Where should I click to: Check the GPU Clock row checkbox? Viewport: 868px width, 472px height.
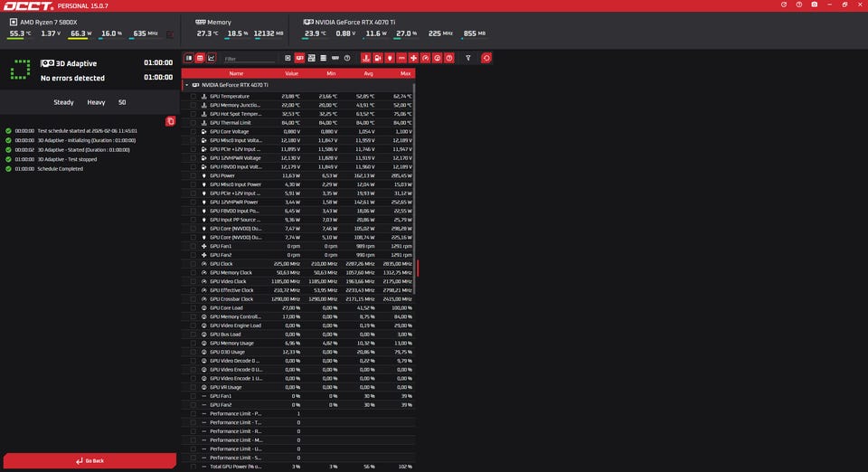193,264
